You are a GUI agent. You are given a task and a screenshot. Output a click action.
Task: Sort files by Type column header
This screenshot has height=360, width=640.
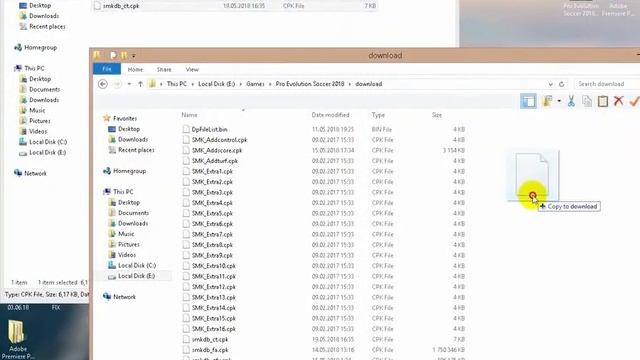click(378, 115)
